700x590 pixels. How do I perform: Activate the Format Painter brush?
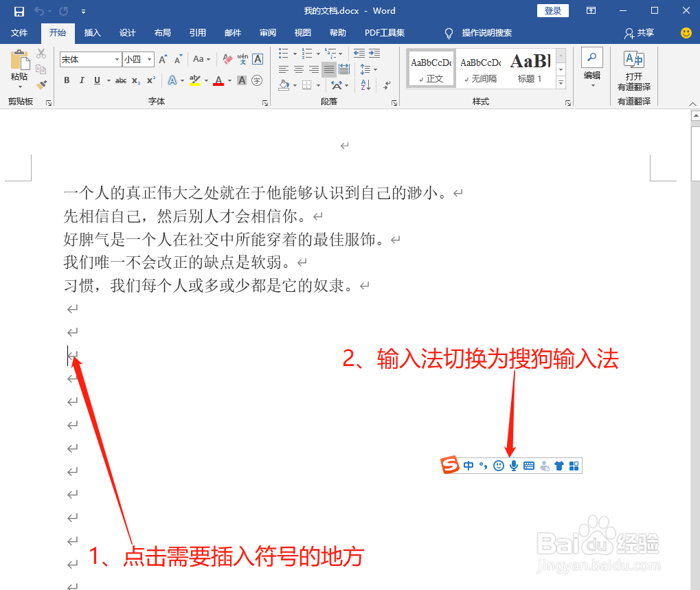pos(41,84)
